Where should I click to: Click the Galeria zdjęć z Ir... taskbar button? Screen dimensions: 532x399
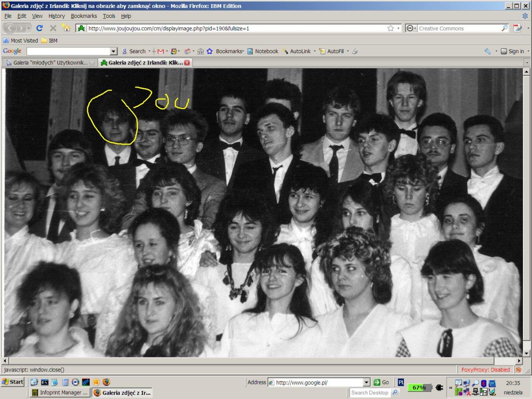coord(122,392)
